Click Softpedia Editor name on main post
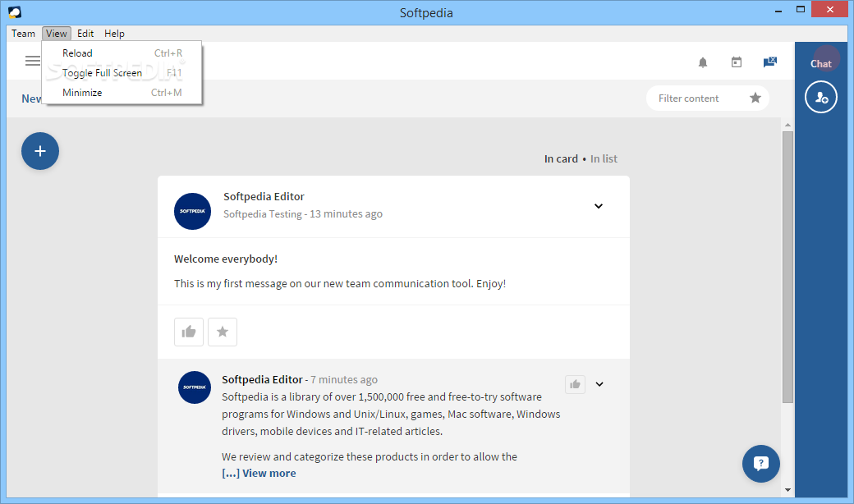 [x=264, y=196]
